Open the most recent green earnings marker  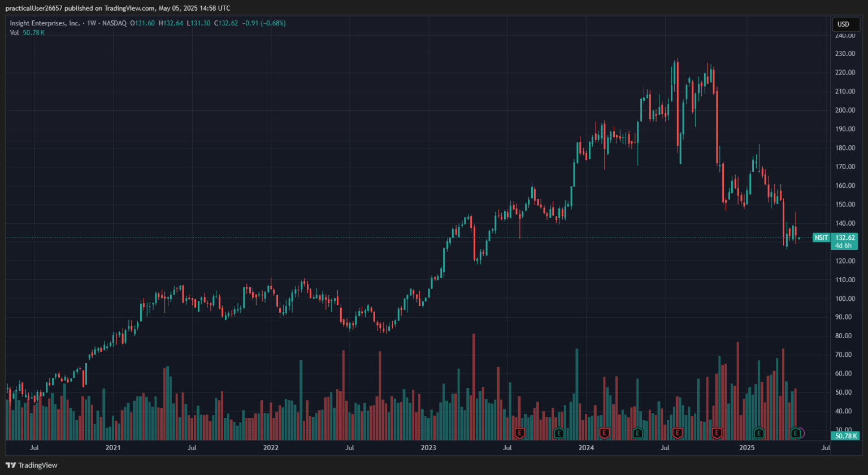(x=796, y=433)
